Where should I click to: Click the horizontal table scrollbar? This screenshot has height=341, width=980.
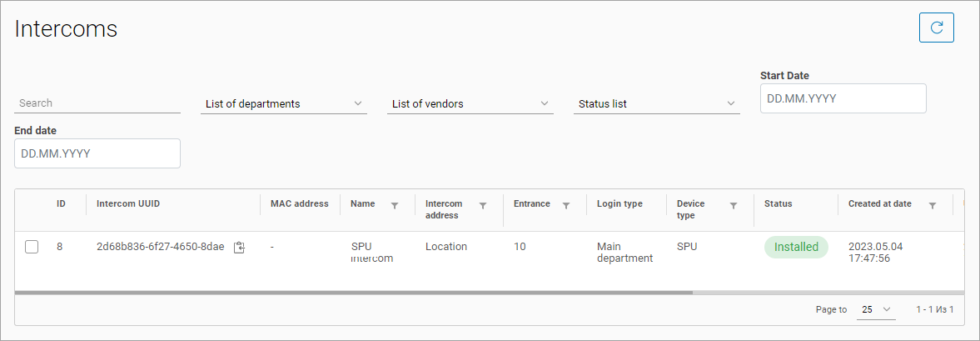[354, 293]
